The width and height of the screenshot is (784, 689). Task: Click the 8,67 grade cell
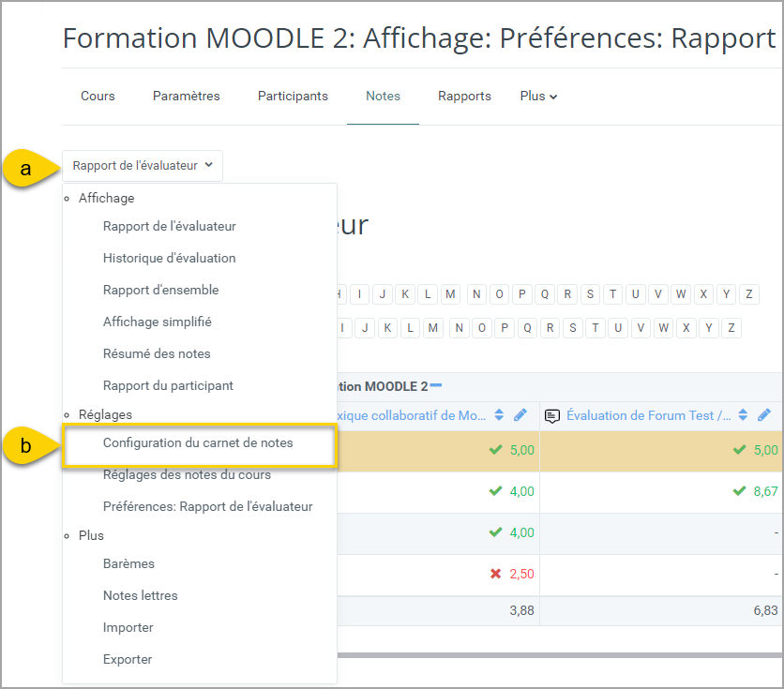(661, 492)
